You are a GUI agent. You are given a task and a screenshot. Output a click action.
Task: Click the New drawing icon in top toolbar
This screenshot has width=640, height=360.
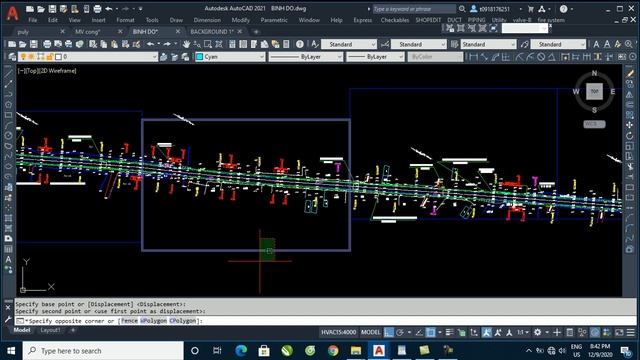click(30, 9)
